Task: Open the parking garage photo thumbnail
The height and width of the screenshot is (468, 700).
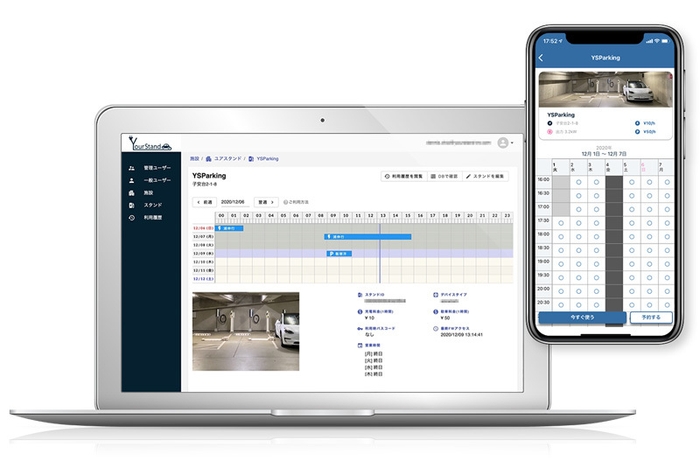Action: 245,330
